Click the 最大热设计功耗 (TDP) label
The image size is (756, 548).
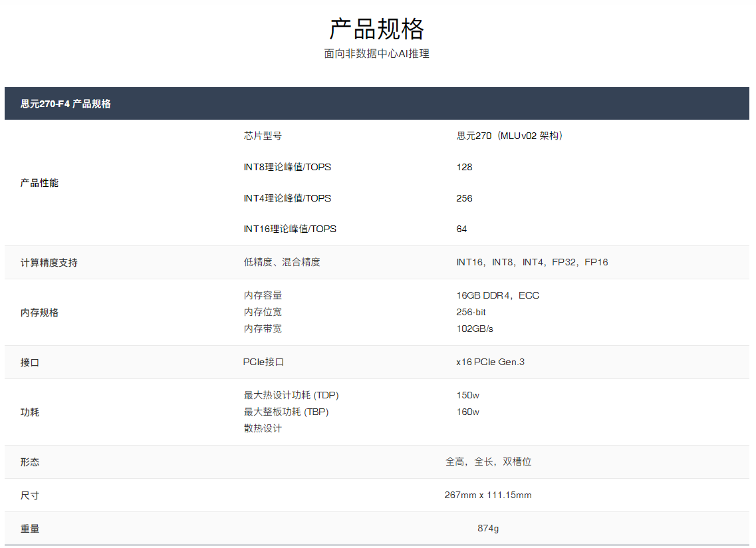coord(291,395)
